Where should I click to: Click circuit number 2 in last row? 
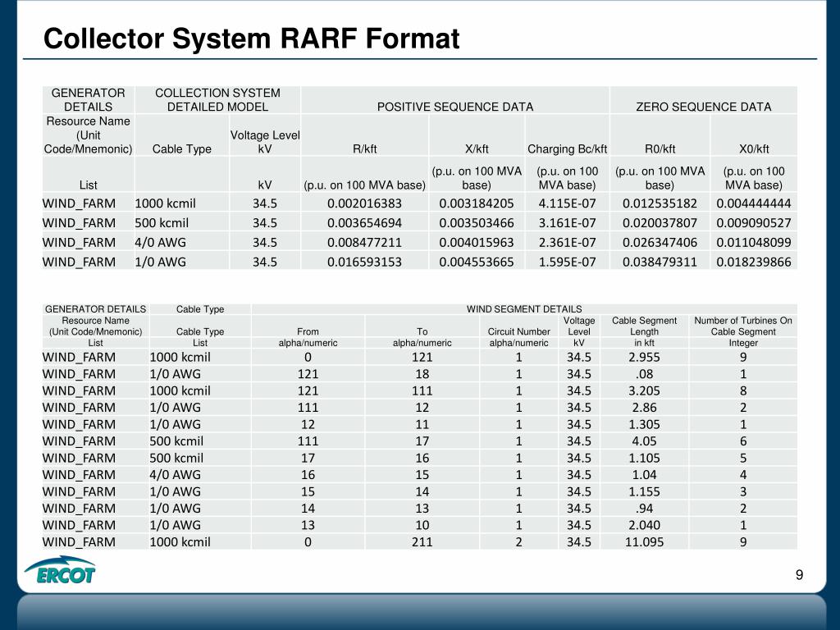coord(518,542)
